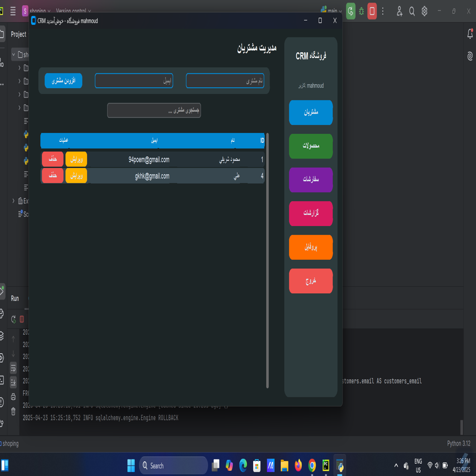The width and height of the screenshot is (476, 476).
Task: Click the print icon in Run panel
Action: click(x=13, y=397)
